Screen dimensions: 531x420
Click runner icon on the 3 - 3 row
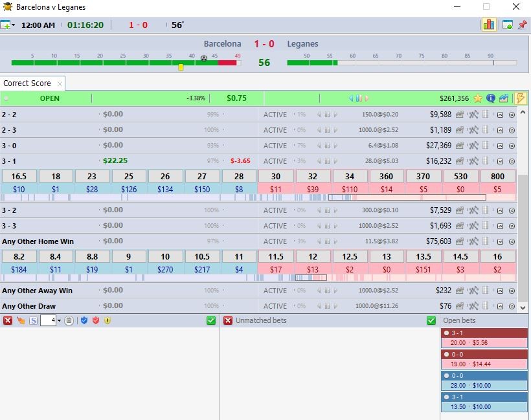473,226
